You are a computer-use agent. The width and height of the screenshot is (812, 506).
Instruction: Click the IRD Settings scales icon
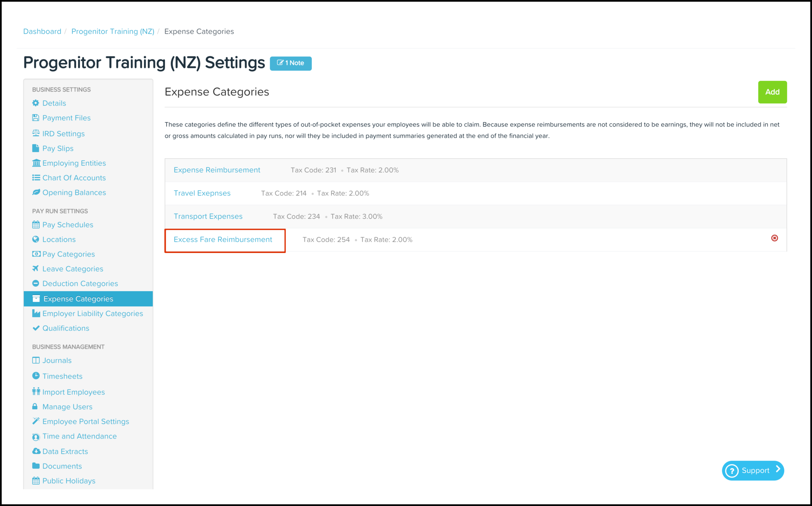(35, 133)
